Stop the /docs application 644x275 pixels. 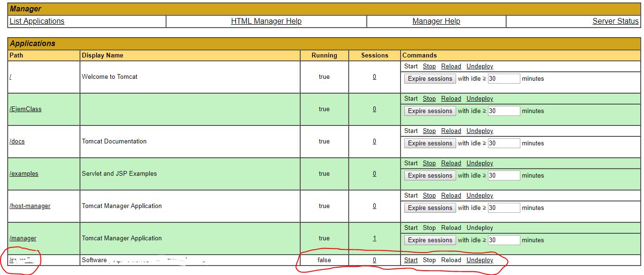pos(429,131)
